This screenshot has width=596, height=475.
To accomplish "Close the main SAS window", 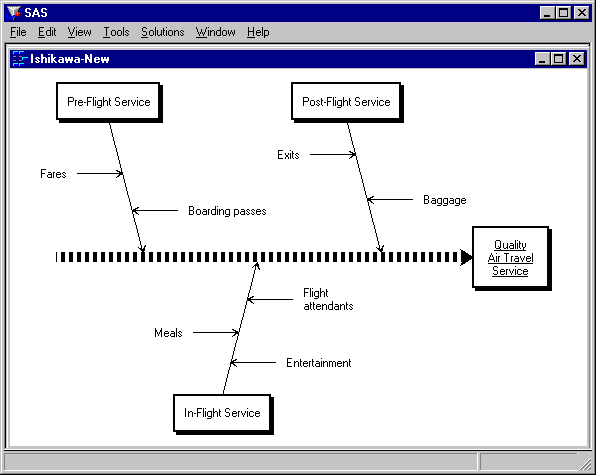I will tap(582, 13).
